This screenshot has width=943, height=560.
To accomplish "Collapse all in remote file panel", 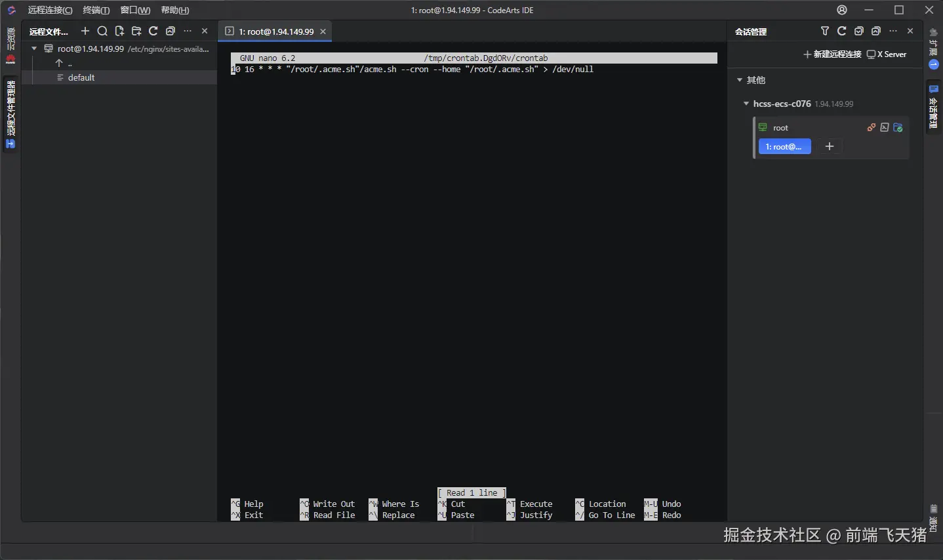I will [171, 31].
